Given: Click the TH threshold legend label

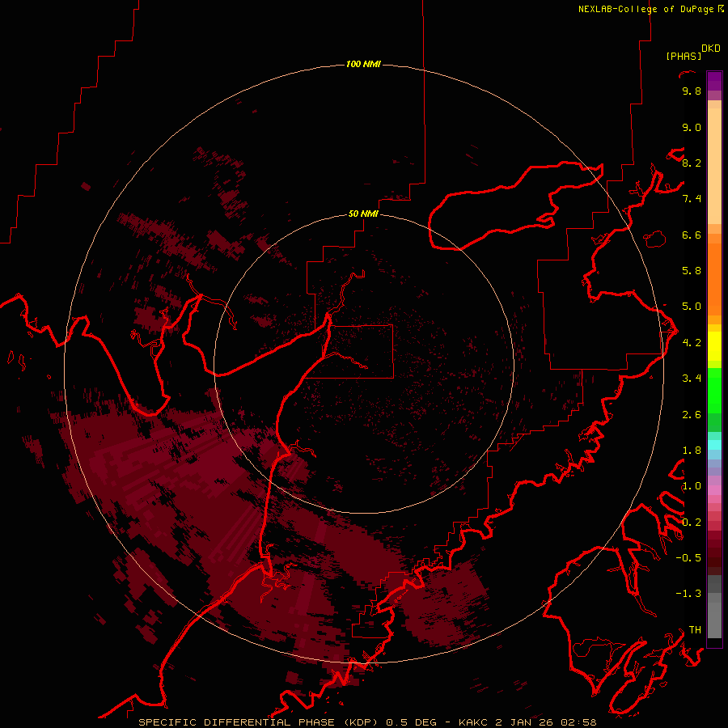Looking at the screenshot, I should pos(695,630).
